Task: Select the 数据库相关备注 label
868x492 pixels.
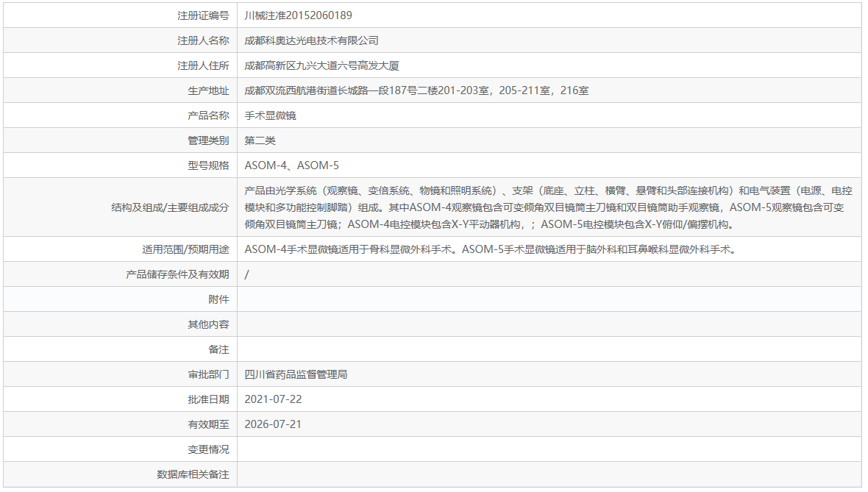Action: (x=193, y=474)
